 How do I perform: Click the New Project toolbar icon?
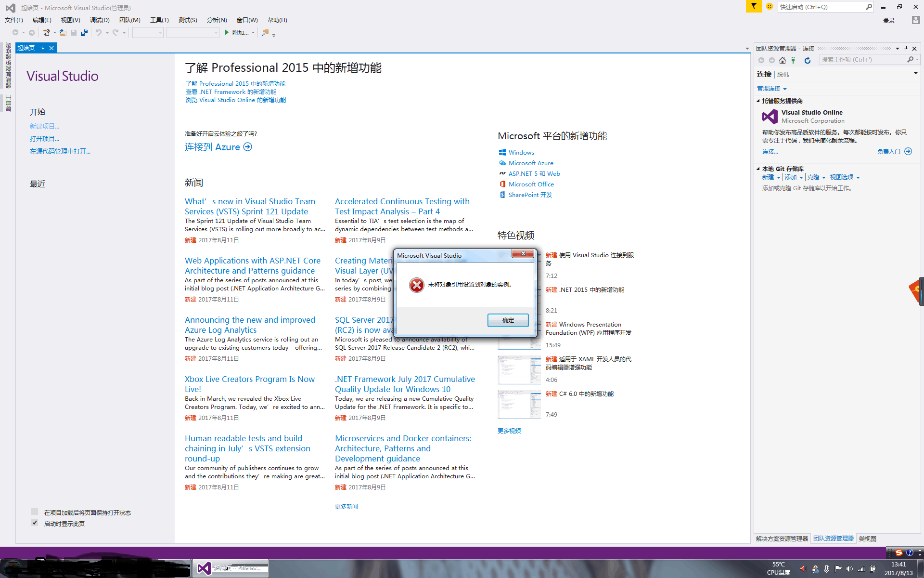pyautogui.click(x=47, y=33)
